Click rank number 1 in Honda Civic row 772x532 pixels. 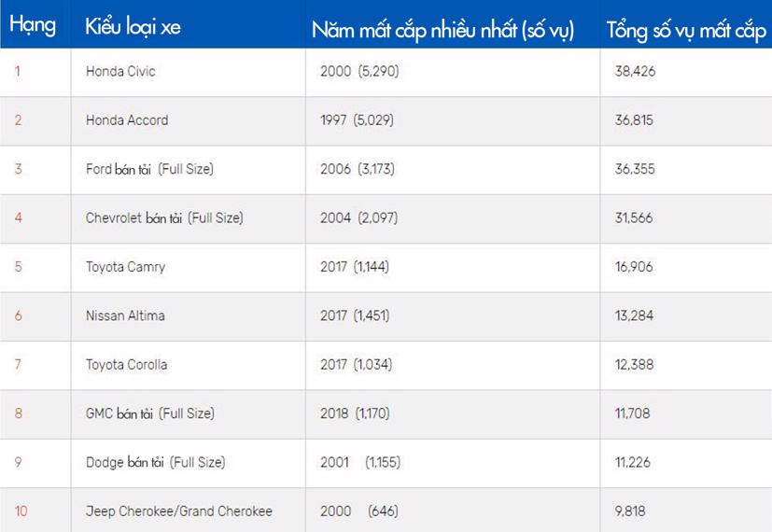(17, 71)
